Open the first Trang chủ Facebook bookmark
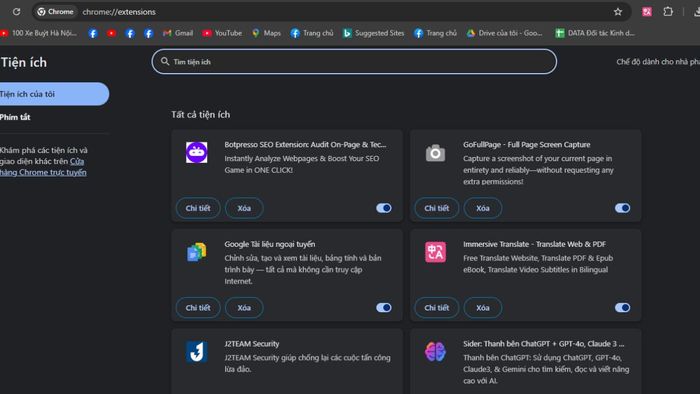Screen dimensions: 700x394 click(x=312, y=33)
